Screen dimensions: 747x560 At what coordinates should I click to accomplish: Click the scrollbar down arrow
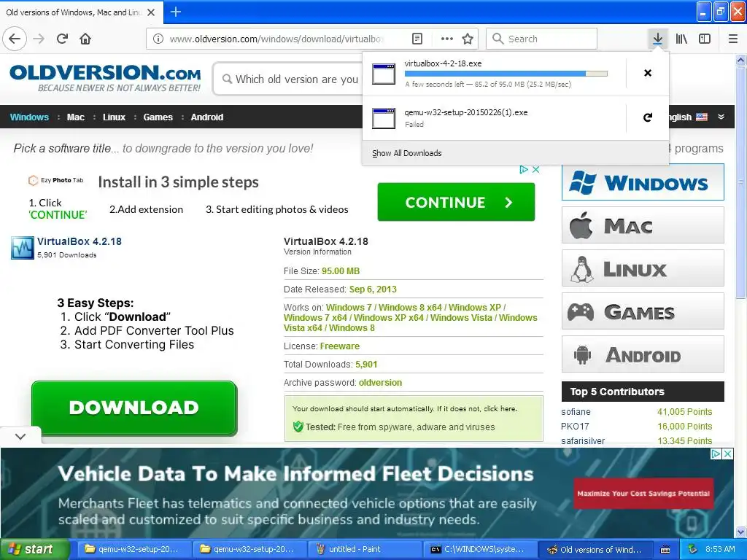[x=741, y=532]
